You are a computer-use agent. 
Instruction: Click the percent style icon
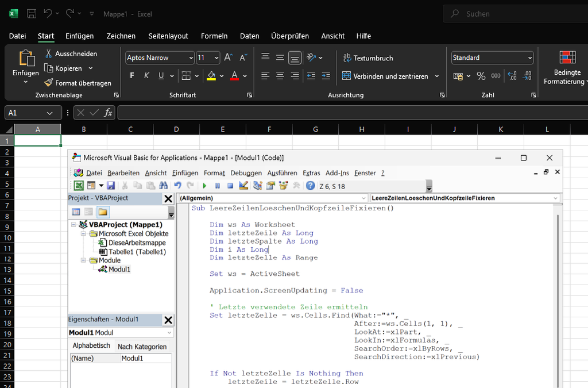[481, 76]
